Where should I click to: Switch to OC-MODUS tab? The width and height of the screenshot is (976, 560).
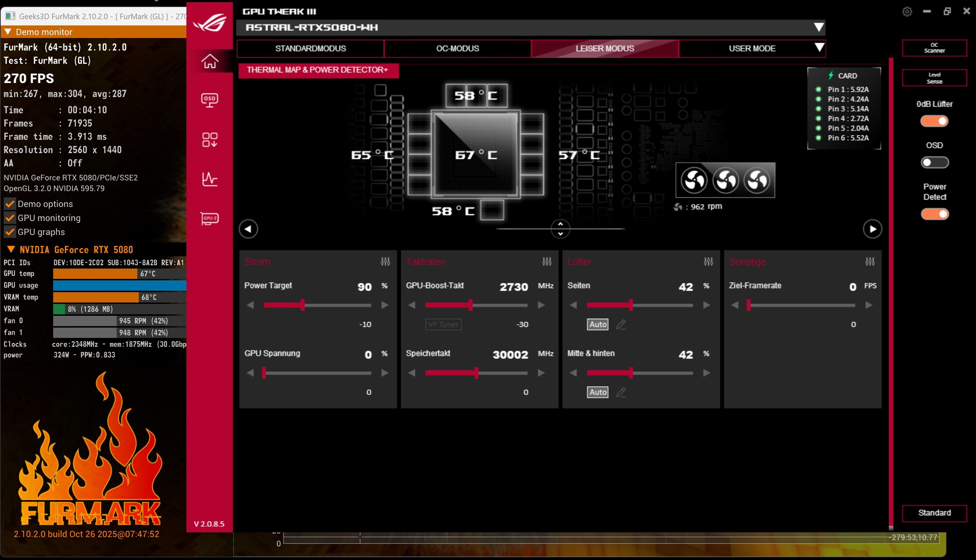coord(457,48)
